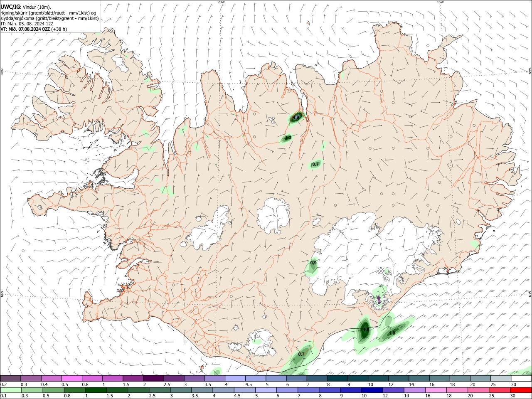Click the 'IT: Mán. 05. 08. 2024 12Z' line
This screenshot has height=399, width=532.
click(27, 24)
